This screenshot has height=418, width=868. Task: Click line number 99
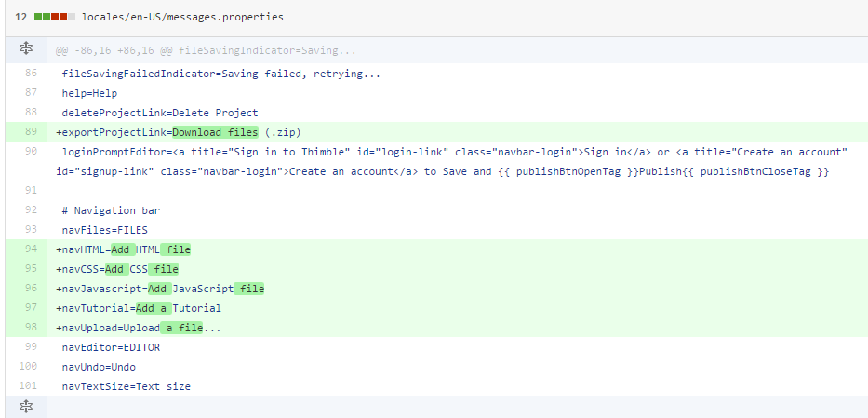31,346
